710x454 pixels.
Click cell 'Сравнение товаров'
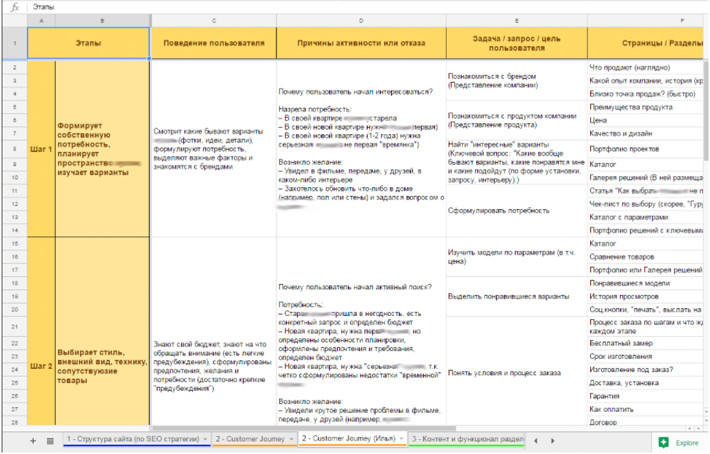(x=645, y=257)
